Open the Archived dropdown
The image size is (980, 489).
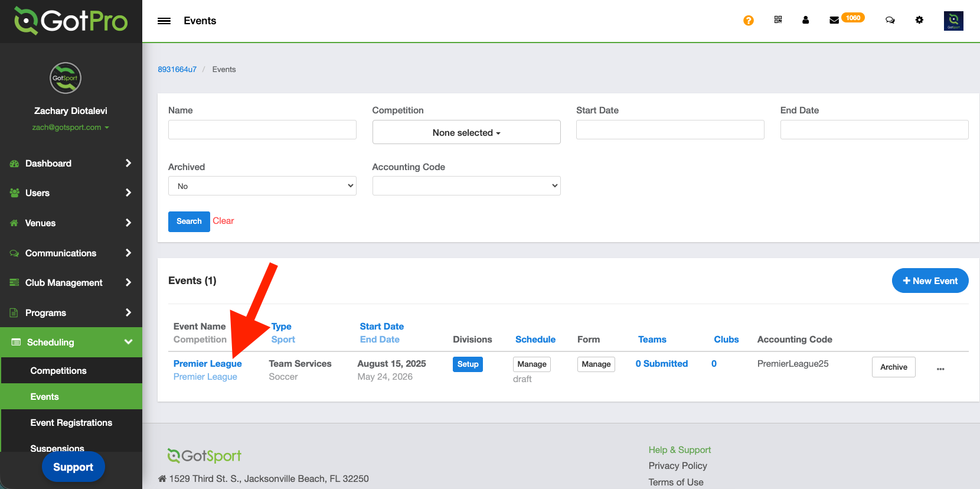tap(262, 186)
